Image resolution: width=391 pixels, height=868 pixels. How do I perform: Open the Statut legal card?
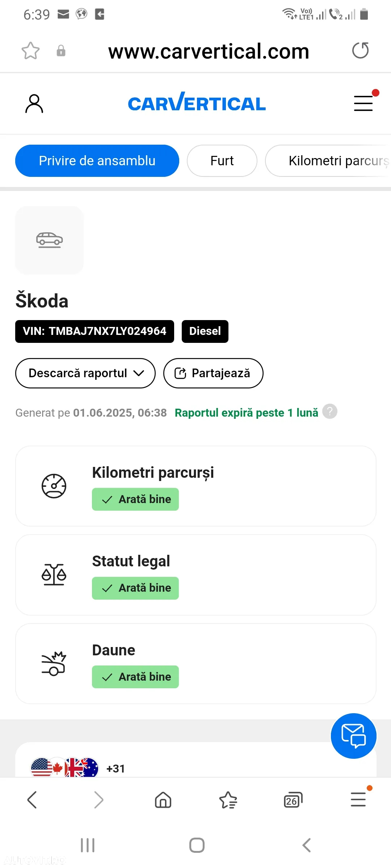click(x=196, y=575)
